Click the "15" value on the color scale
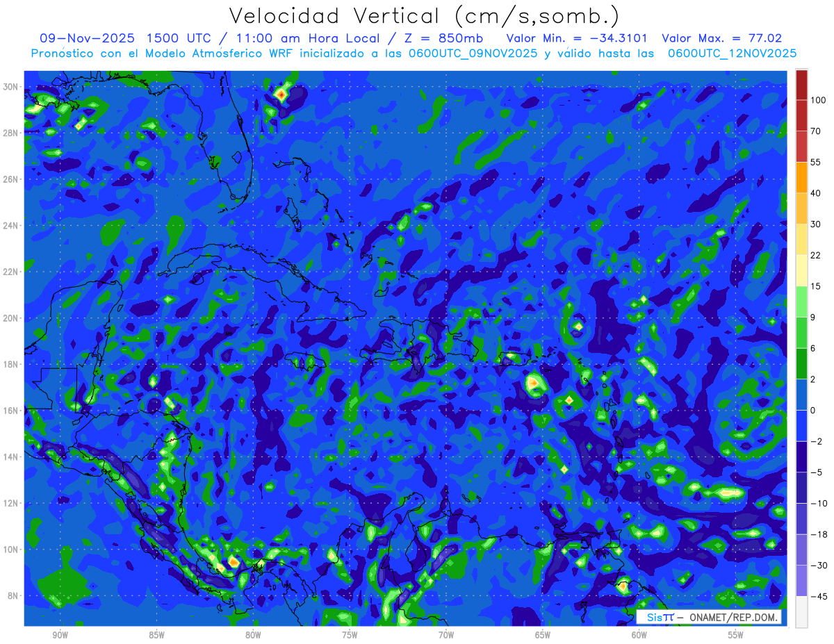The height and width of the screenshot is (644, 834). tap(816, 286)
